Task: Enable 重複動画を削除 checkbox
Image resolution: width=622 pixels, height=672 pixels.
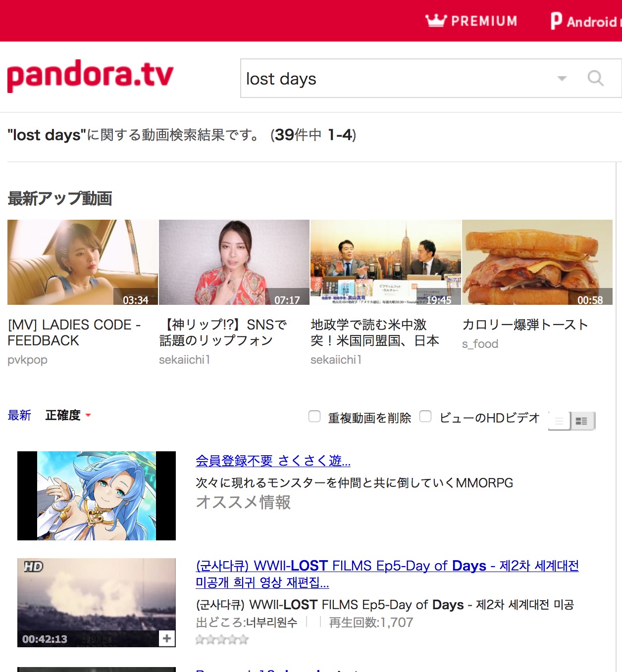Action: pos(314,416)
